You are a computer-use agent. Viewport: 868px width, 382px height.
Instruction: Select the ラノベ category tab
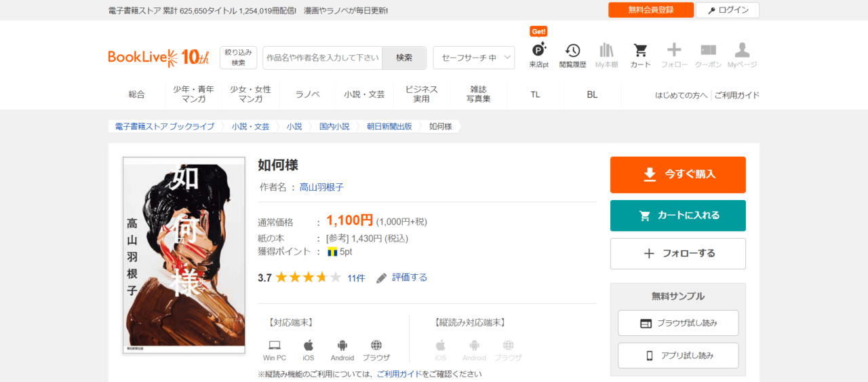pyautogui.click(x=307, y=94)
